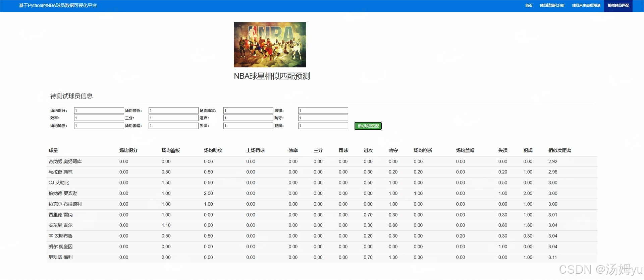Select player row 凯尔 奥奎因
This screenshot has height=280, width=644.
tap(322, 247)
